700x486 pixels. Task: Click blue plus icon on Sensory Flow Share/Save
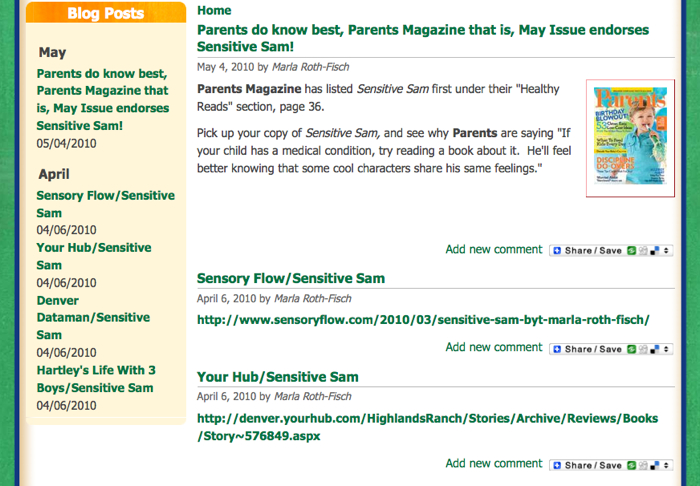(x=556, y=349)
